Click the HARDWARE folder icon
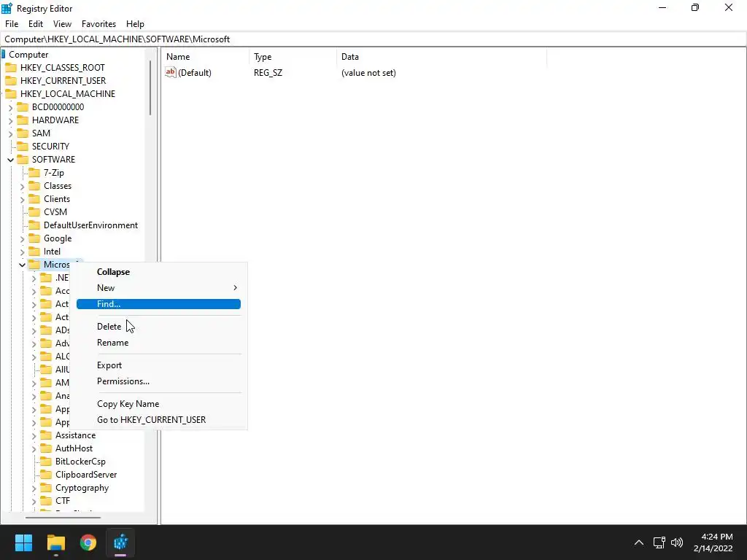The width and height of the screenshot is (747, 560). point(23,120)
